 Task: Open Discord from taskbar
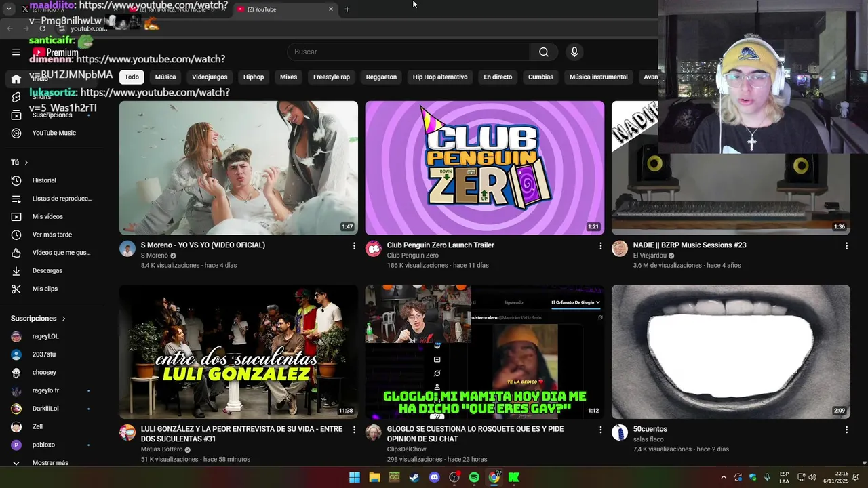435,477
